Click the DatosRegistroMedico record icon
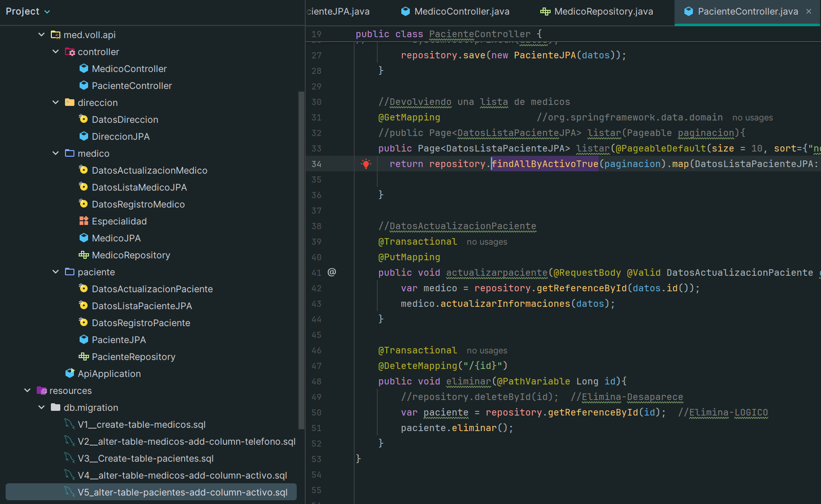821x504 pixels. click(x=84, y=204)
